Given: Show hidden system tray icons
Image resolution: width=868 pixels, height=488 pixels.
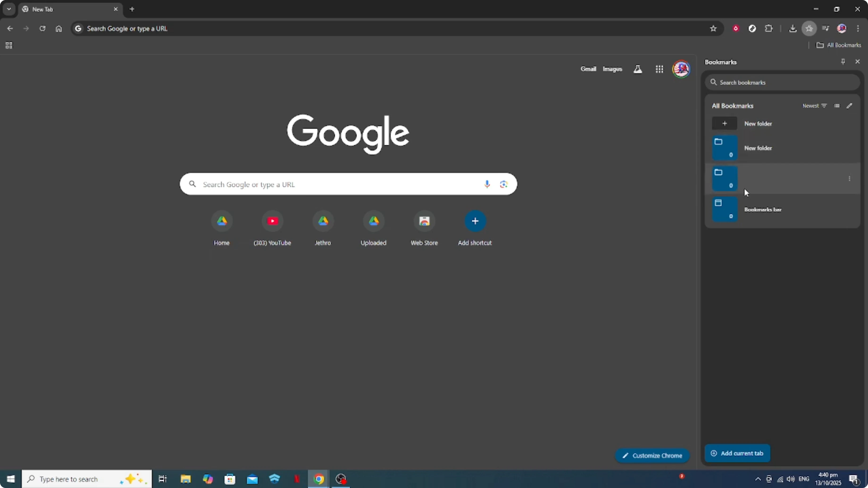Looking at the screenshot, I should tap(758, 479).
